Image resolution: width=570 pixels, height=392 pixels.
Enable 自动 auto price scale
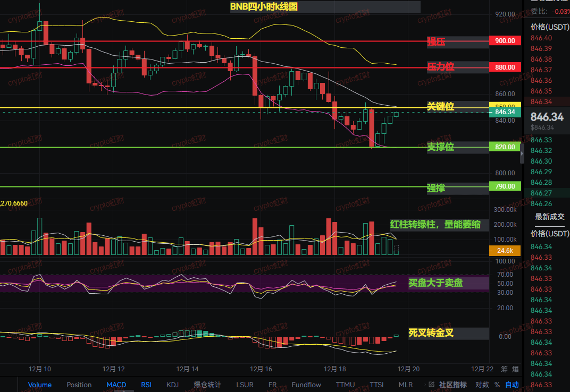[x=512, y=385]
